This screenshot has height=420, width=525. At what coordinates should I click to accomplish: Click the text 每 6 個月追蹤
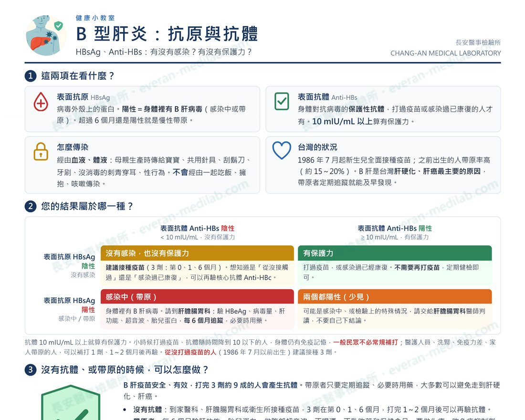click(x=203, y=321)
